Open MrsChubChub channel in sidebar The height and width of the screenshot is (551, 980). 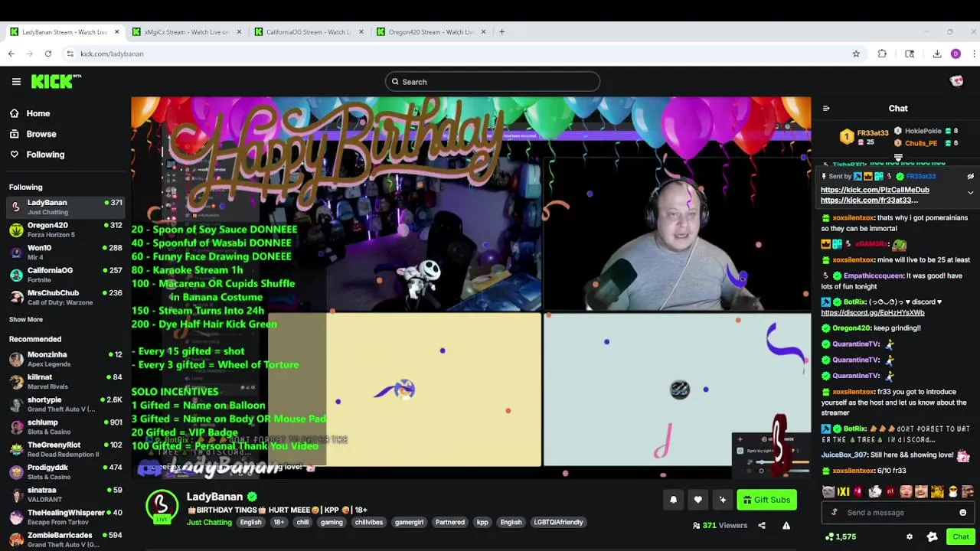[65, 297]
